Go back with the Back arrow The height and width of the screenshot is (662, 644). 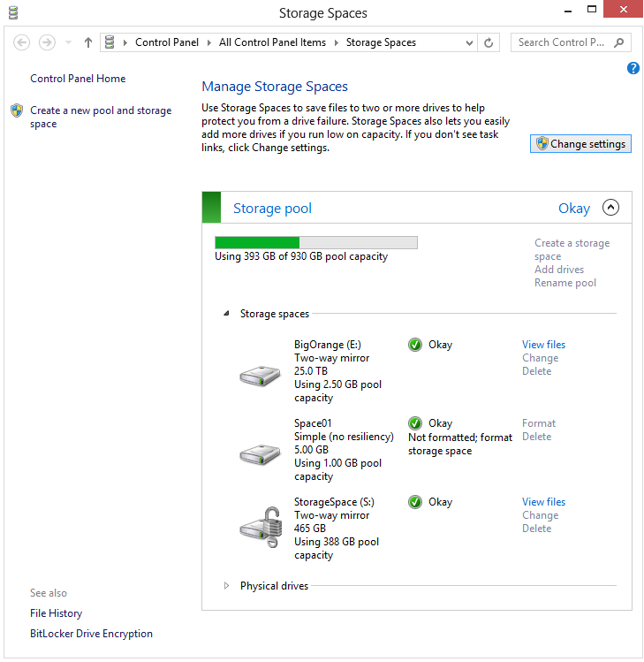pos(21,42)
